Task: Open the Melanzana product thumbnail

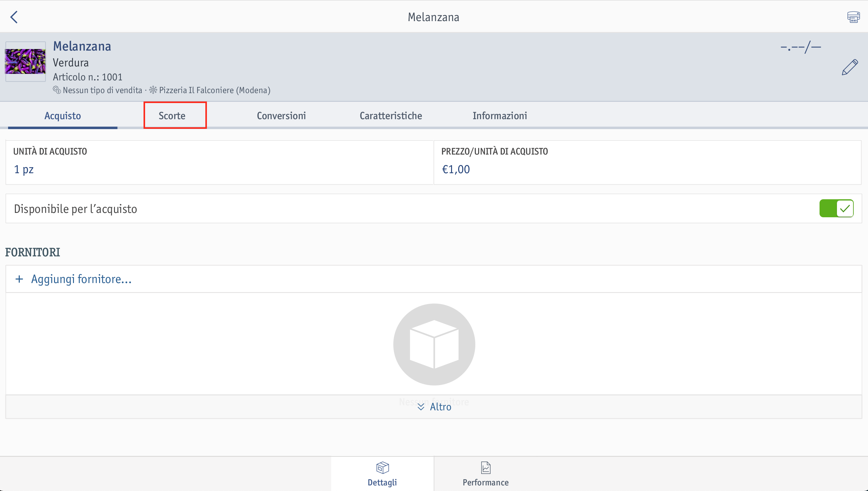Action: pos(25,61)
